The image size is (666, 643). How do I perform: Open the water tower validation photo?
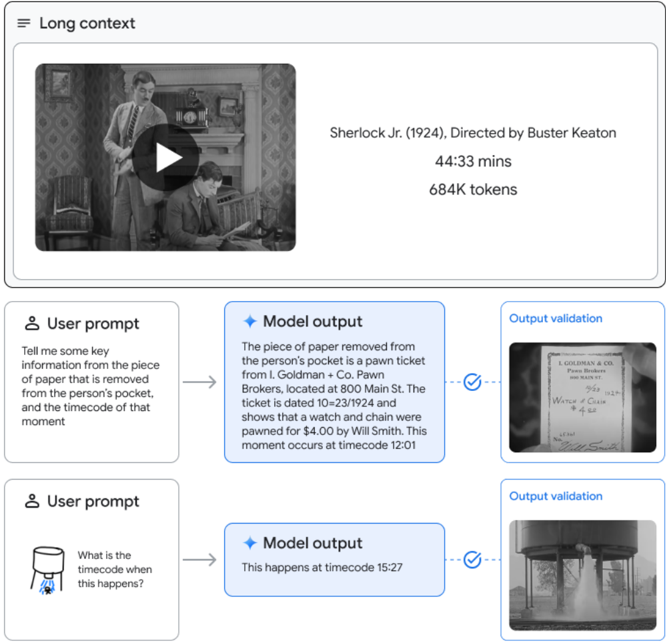coord(582,575)
